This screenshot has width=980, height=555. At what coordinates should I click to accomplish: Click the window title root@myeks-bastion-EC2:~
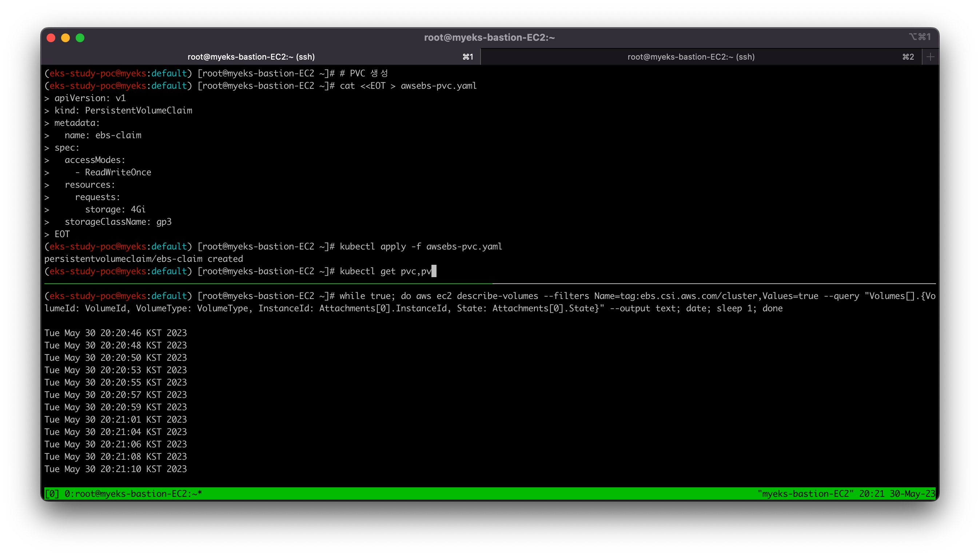(489, 37)
